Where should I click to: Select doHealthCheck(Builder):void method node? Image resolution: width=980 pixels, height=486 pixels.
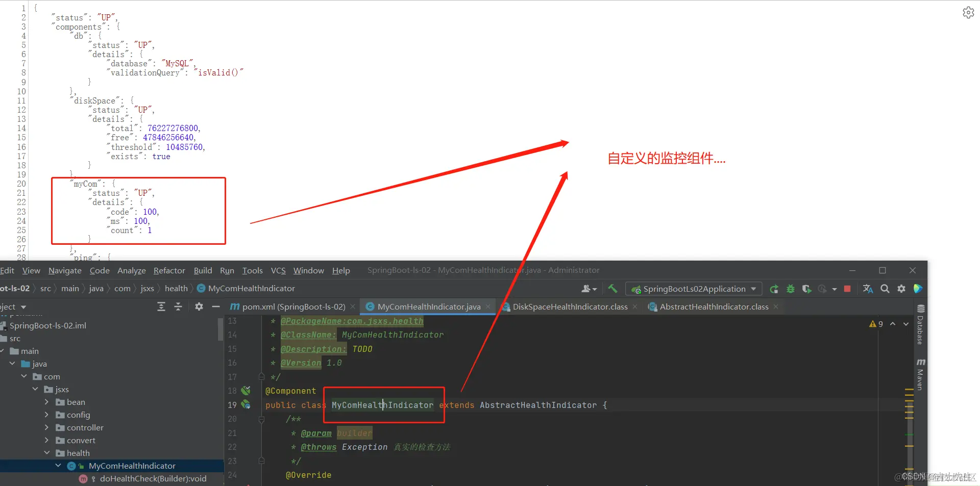[153, 478]
